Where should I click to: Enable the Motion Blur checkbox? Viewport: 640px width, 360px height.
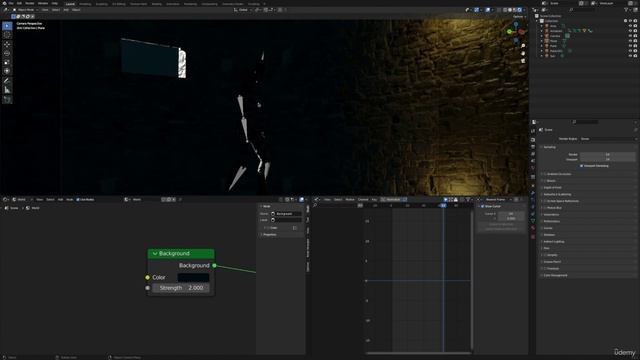[545, 208]
